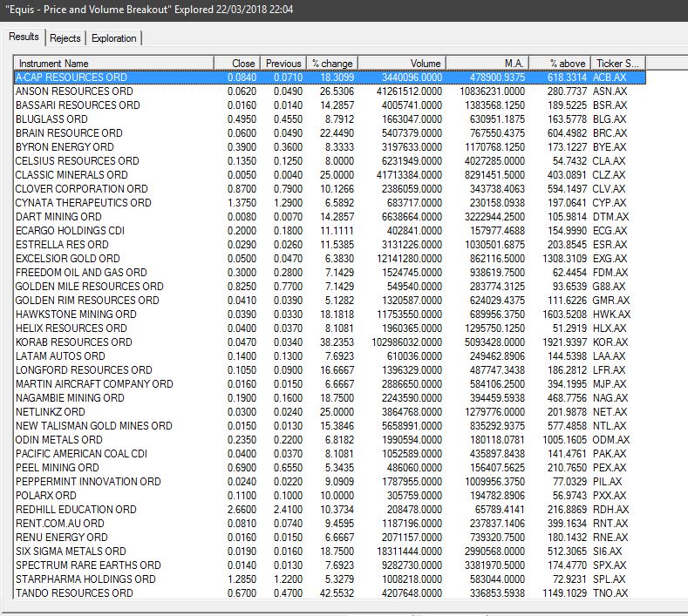Sort by the Volume column header
Image resolution: width=688 pixels, height=616 pixels.
click(x=402, y=63)
